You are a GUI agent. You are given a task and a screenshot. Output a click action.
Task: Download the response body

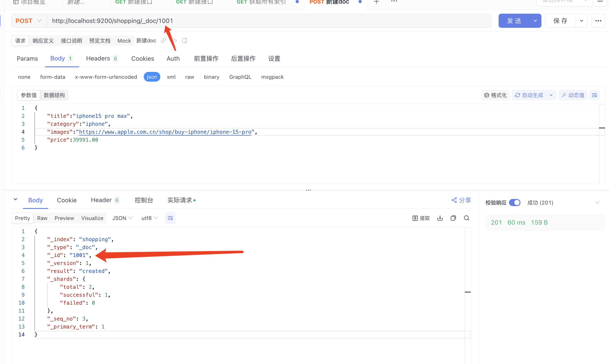[440, 218]
